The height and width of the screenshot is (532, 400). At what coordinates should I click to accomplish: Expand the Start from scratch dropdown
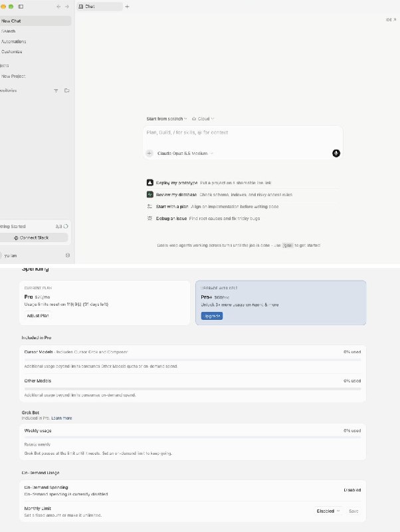point(166,119)
